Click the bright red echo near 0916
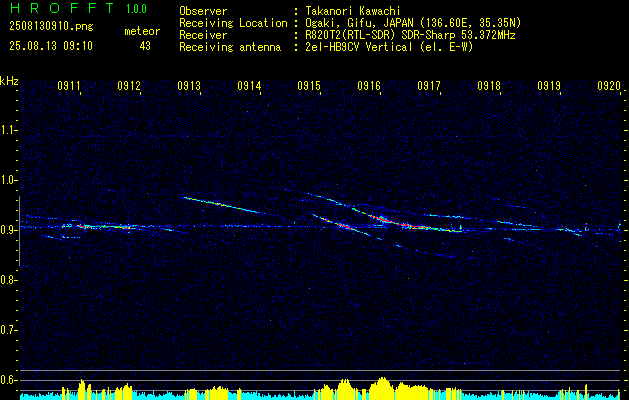Screen dimensions: 629x400 click(x=383, y=220)
